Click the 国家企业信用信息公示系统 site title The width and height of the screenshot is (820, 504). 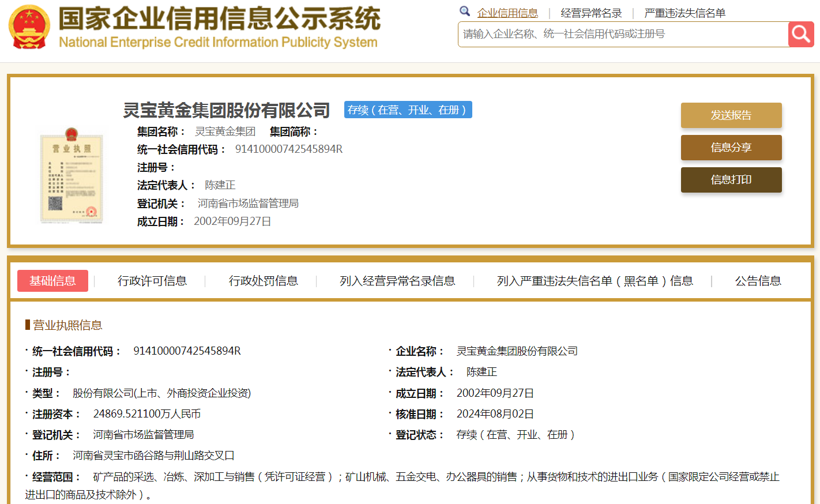click(x=219, y=19)
